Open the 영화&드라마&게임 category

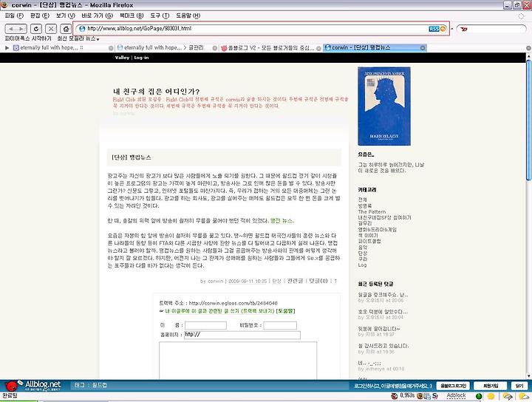click(x=378, y=229)
